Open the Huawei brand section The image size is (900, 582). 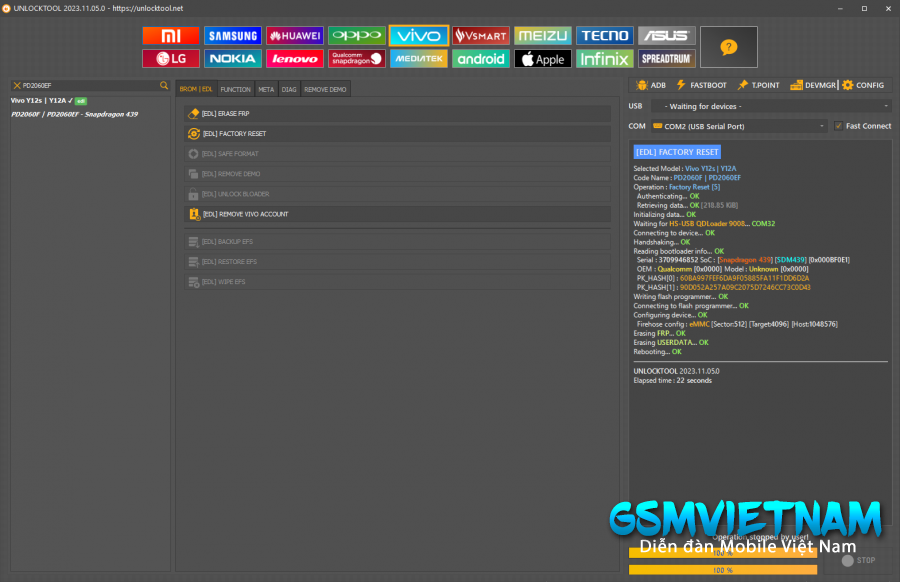[x=294, y=36]
